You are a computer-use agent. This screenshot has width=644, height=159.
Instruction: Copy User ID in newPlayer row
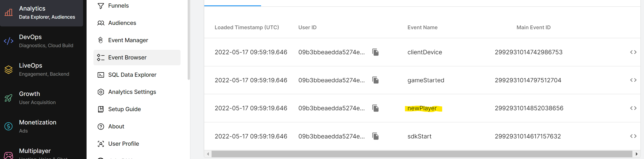coord(375,108)
